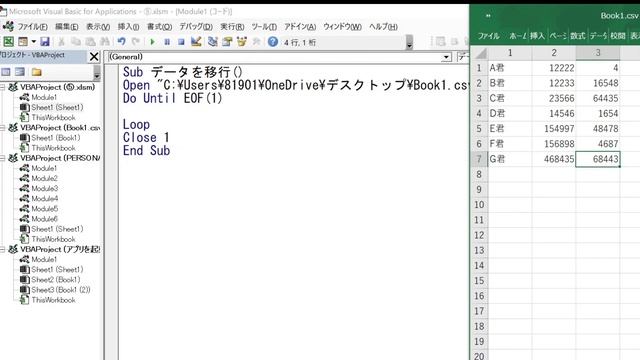Click the View Microsoft Excel toolbar icon
The width and height of the screenshot is (640, 360).
pos(8,41)
